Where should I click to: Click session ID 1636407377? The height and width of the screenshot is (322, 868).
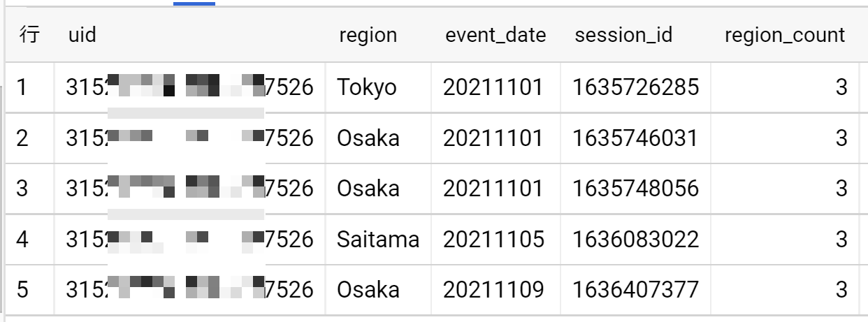coord(635,290)
